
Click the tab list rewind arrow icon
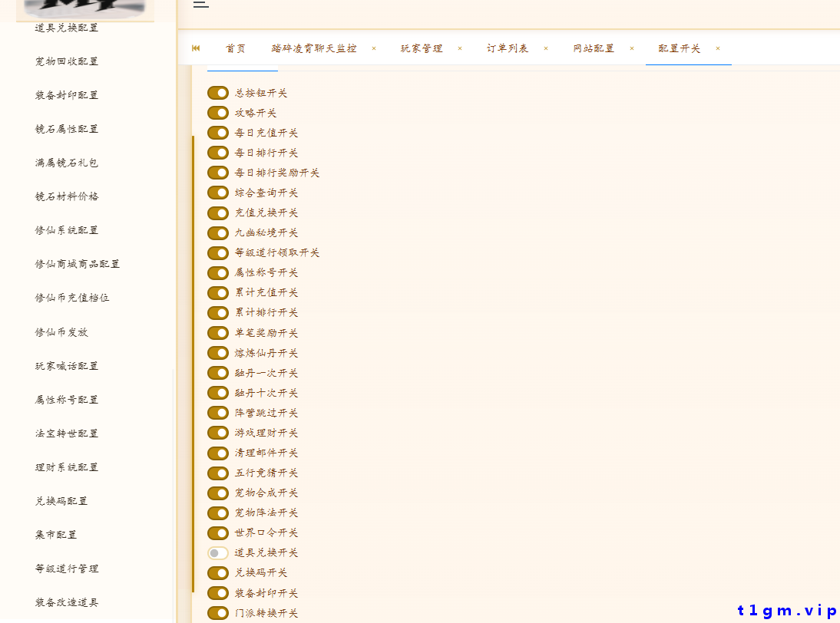[195, 48]
